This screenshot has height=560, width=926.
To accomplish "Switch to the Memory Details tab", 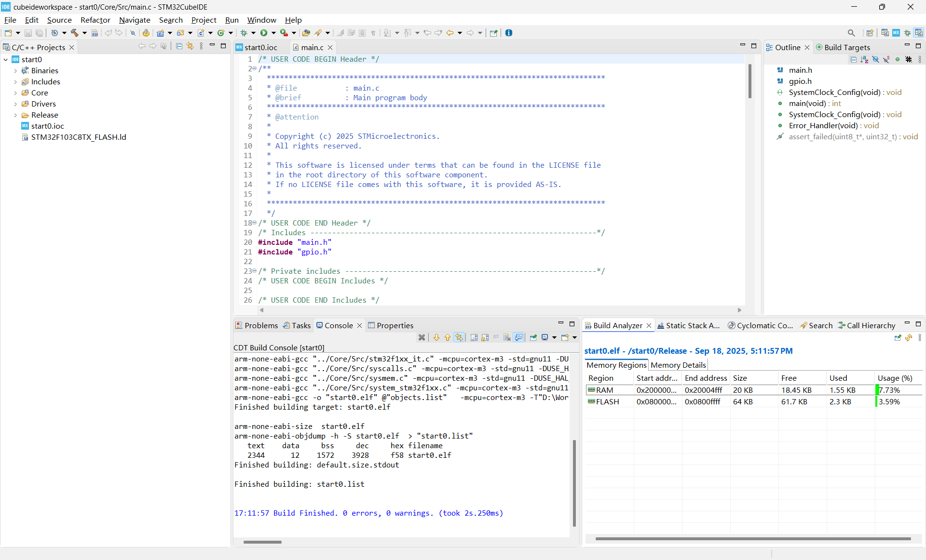I will [x=678, y=365].
